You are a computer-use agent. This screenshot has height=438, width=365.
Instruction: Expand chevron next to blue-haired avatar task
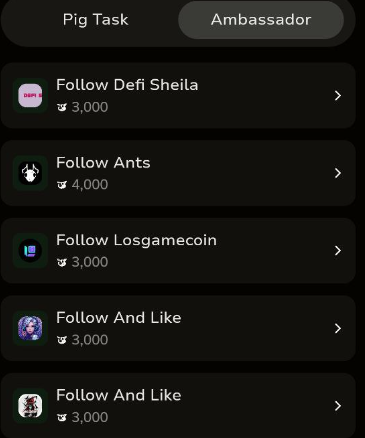coord(338,328)
